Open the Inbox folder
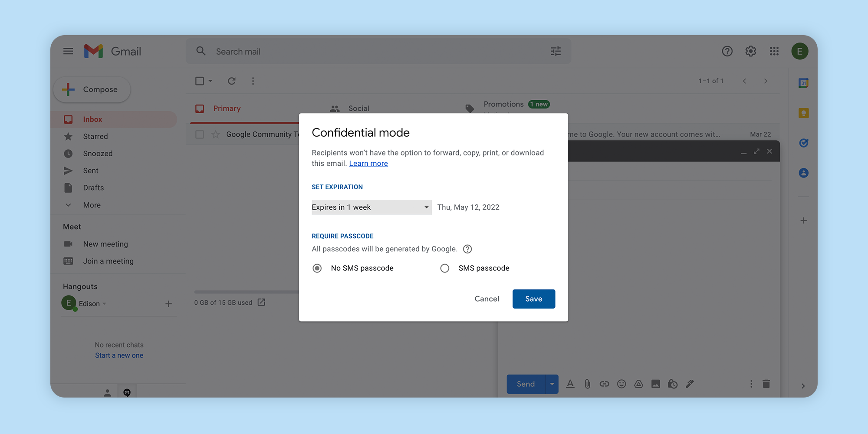868x434 pixels. tap(114, 119)
